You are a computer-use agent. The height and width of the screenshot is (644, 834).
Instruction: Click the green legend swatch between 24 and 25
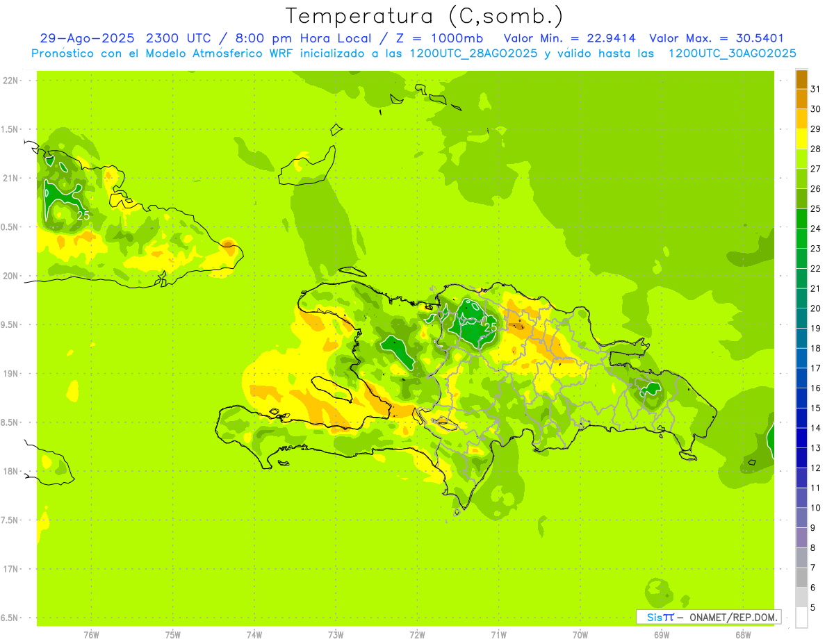click(801, 218)
